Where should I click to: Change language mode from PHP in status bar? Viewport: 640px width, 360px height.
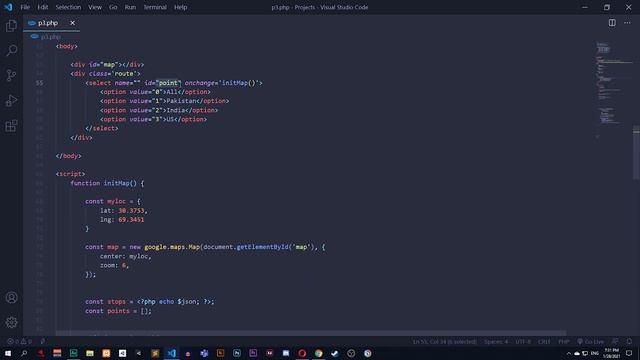564,341
